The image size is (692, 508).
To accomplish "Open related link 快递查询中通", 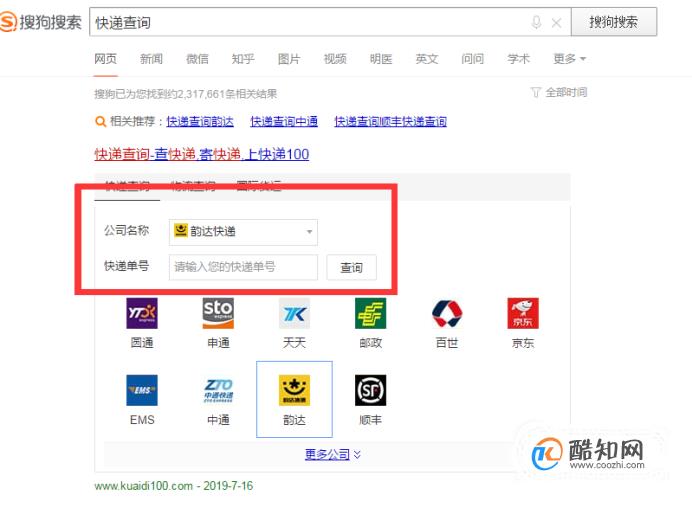I will point(284,121).
